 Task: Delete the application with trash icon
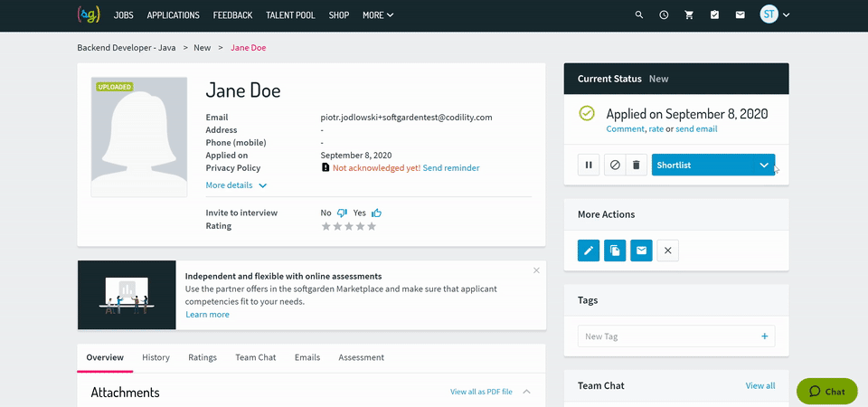pos(636,166)
